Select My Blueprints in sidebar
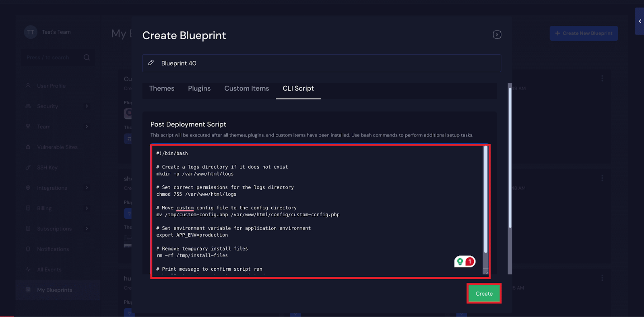This screenshot has height=317, width=644. (58, 290)
